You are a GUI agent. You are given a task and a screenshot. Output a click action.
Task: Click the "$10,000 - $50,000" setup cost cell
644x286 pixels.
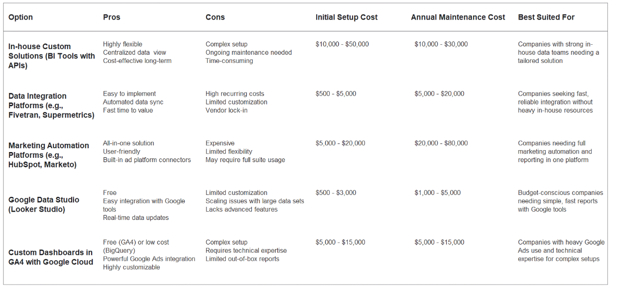342,44
